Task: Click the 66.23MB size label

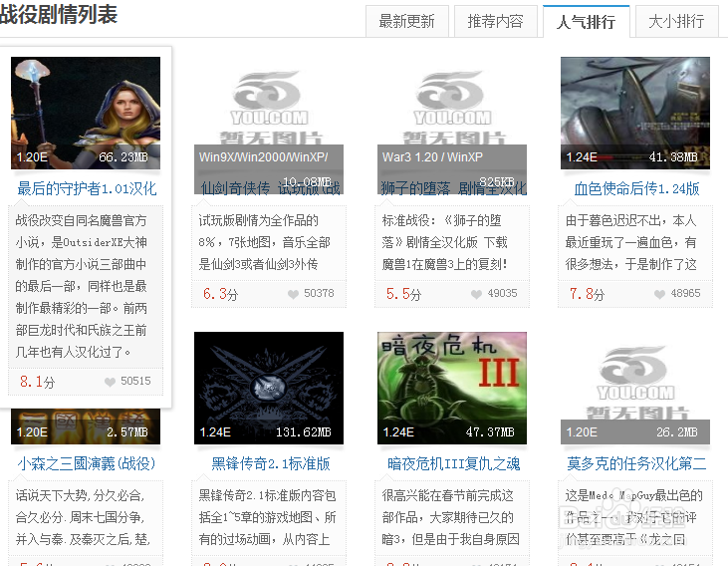Action: coord(123,157)
